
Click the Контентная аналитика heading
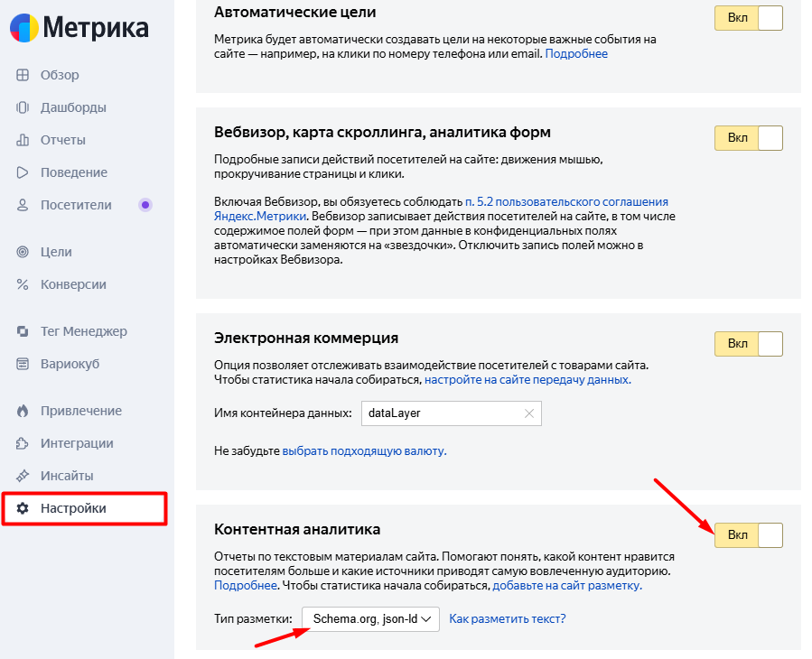click(x=297, y=529)
